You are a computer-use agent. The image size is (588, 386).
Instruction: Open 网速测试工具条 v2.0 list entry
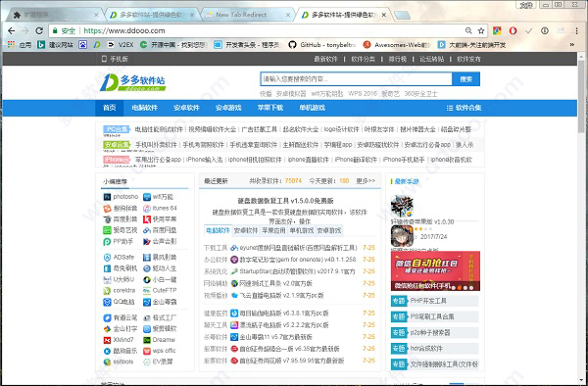276,283
